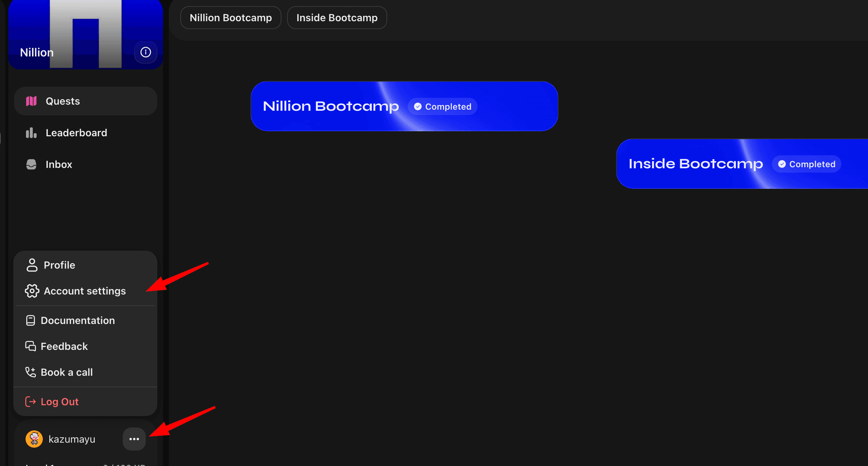The width and height of the screenshot is (868, 466).
Task: Open the Nillion Bootcamp quest card
Action: pyautogui.click(x=404, y=106)
